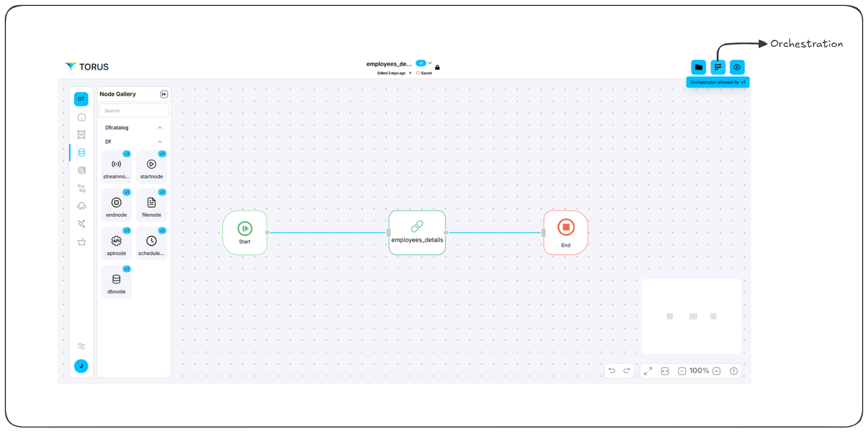Click the Node Gallery search field
The image size is (868, 432).
[x=134, y=111]
